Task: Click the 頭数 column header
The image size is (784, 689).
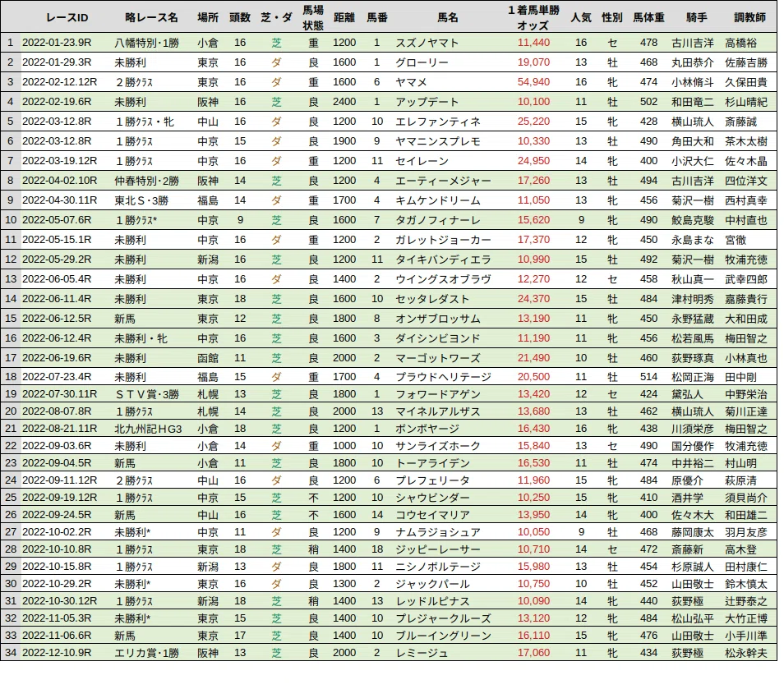Action: [x=240, y=17]
